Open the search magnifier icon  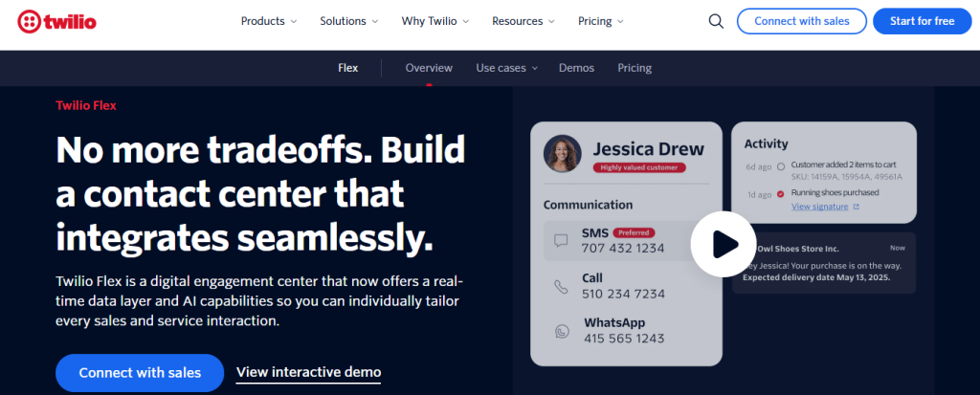click(716, 21)
